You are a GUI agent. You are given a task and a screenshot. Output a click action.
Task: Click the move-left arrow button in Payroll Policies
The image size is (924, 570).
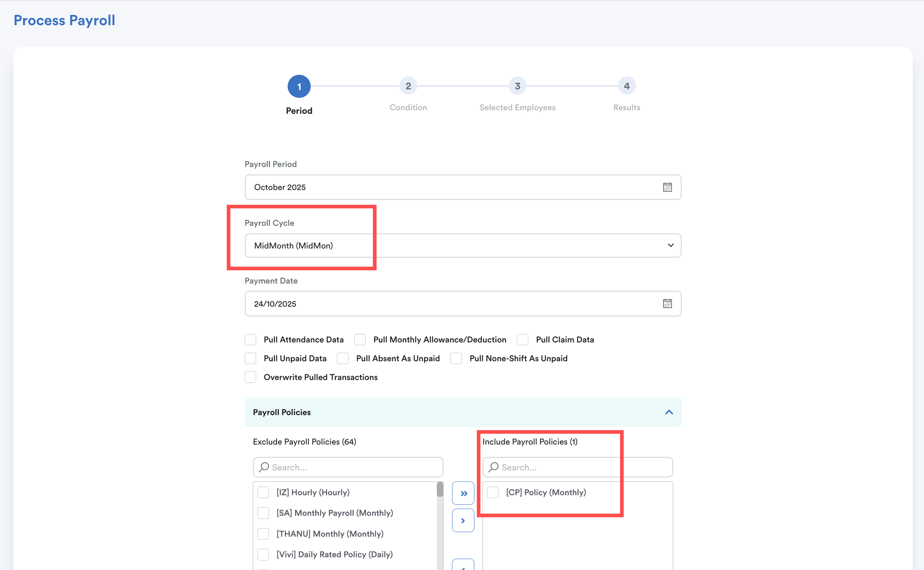point(463,565)
